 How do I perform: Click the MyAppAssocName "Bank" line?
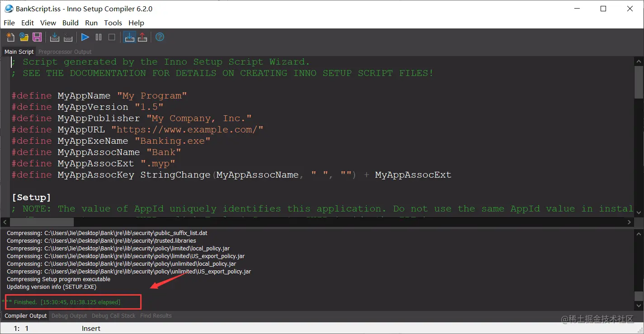pyautogui.click(x=96, y=152)
